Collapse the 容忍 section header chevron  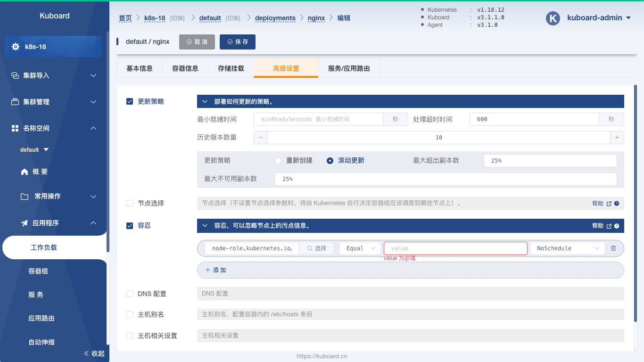tap(205, 226)
